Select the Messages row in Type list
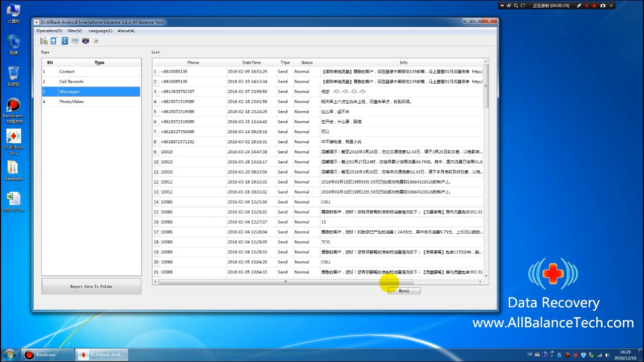644x362 pixels. 91,92
